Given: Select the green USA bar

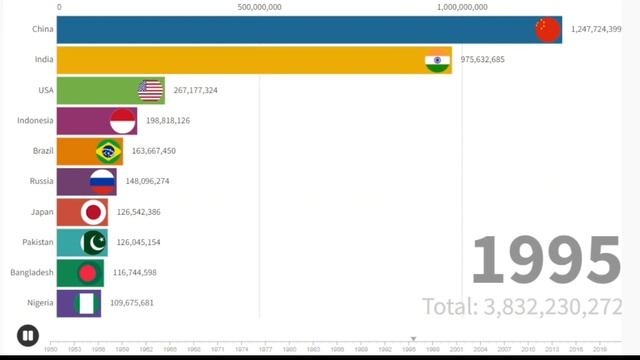Looking at the screenshot, I should coord(111,91).
